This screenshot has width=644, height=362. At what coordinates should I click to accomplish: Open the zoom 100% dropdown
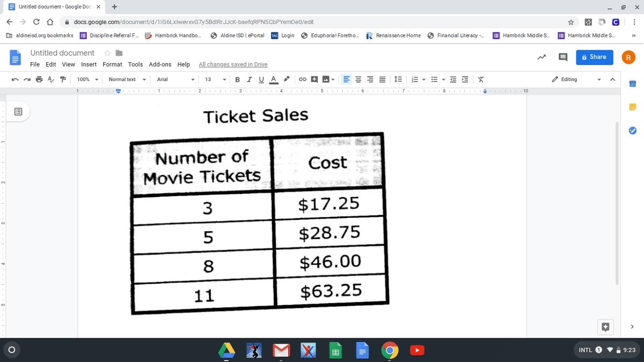89,79
